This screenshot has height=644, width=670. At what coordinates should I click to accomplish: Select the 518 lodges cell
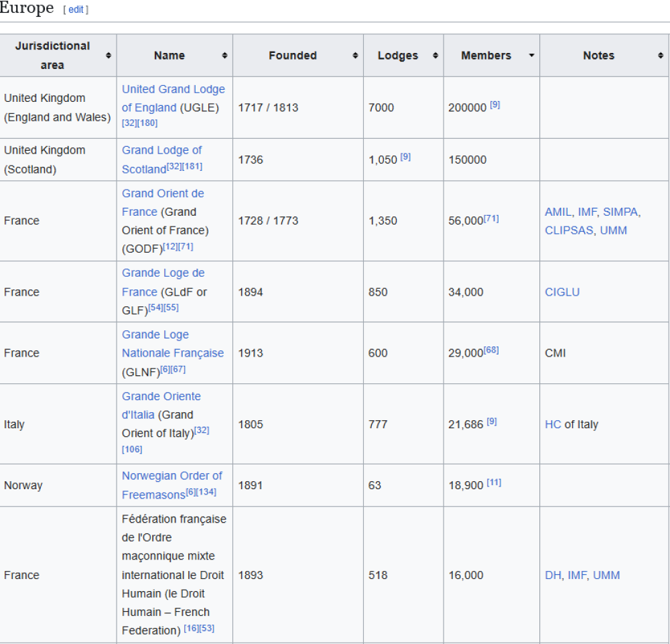tap(403, 575)
